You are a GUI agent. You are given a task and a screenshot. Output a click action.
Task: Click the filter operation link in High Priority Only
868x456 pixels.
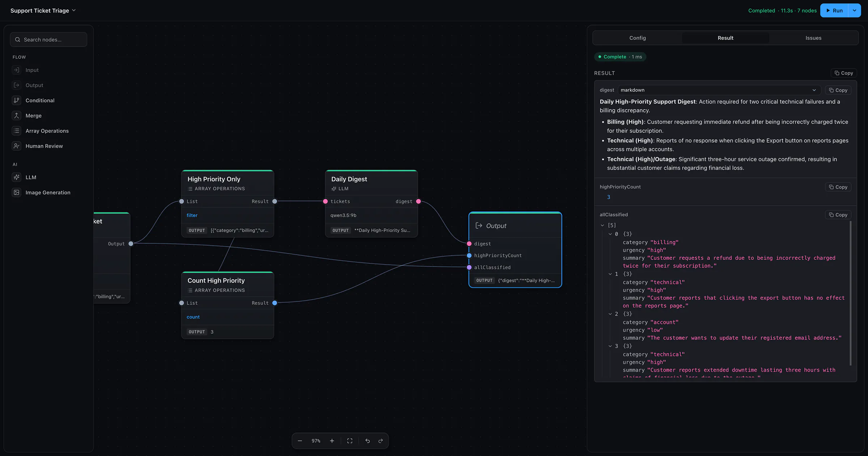(x=192, y=215)
